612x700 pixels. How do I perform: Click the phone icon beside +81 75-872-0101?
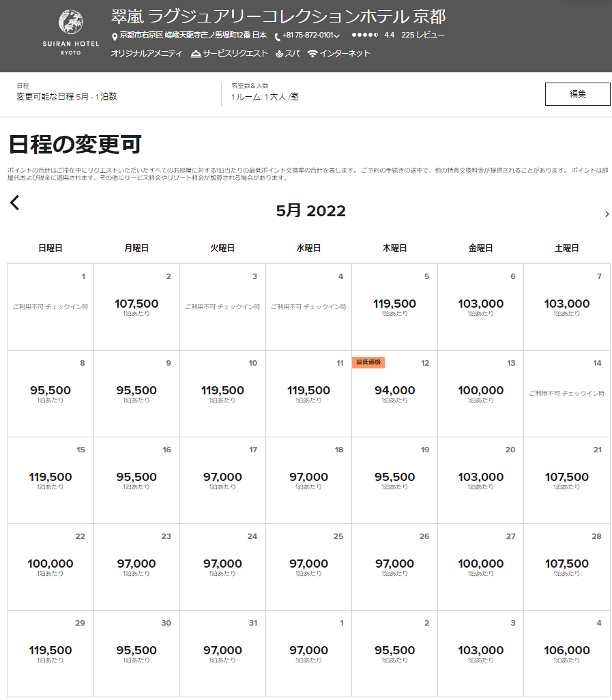tap(278, 36)
